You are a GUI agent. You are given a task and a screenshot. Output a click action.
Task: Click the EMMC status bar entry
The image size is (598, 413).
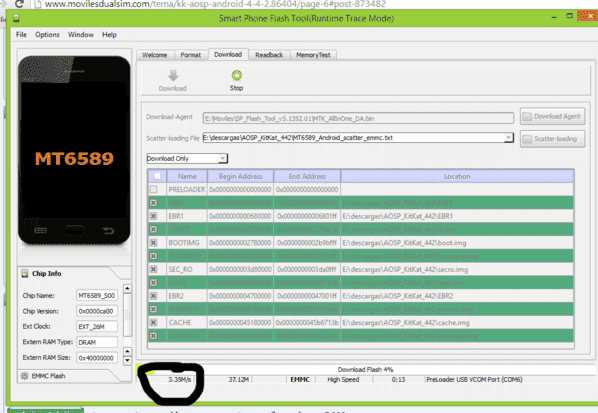click(300, 379)
